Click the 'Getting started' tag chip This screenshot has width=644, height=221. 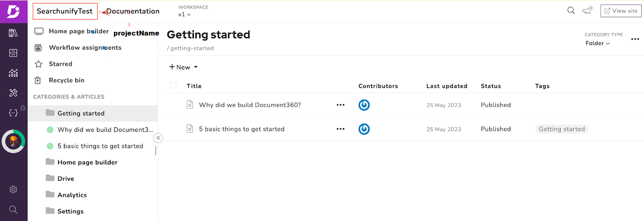point(561,129)
